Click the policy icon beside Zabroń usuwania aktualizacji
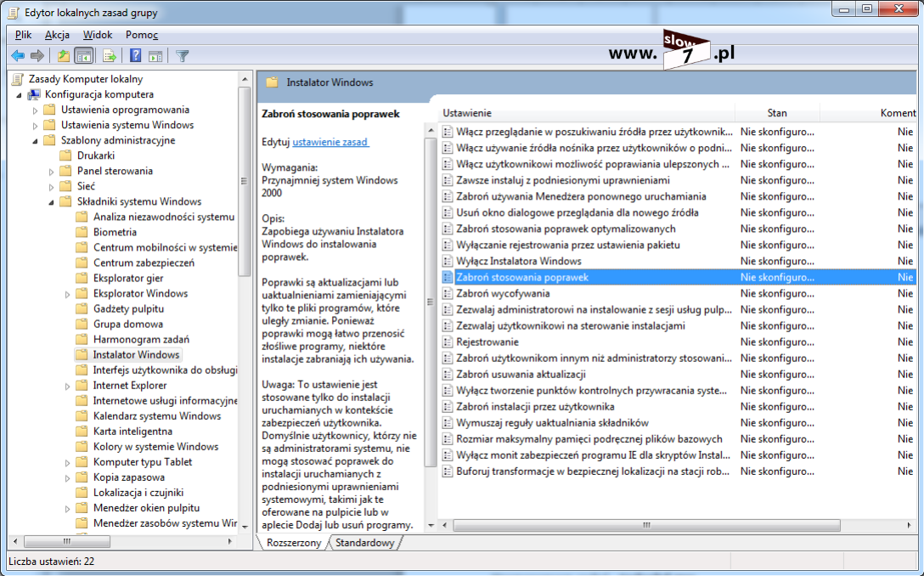 pos(448,375)
